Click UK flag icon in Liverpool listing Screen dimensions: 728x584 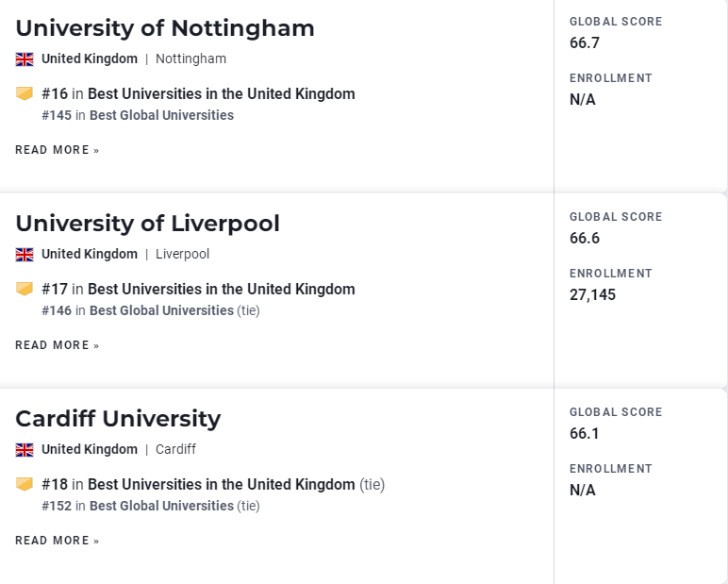click(25, 255)
